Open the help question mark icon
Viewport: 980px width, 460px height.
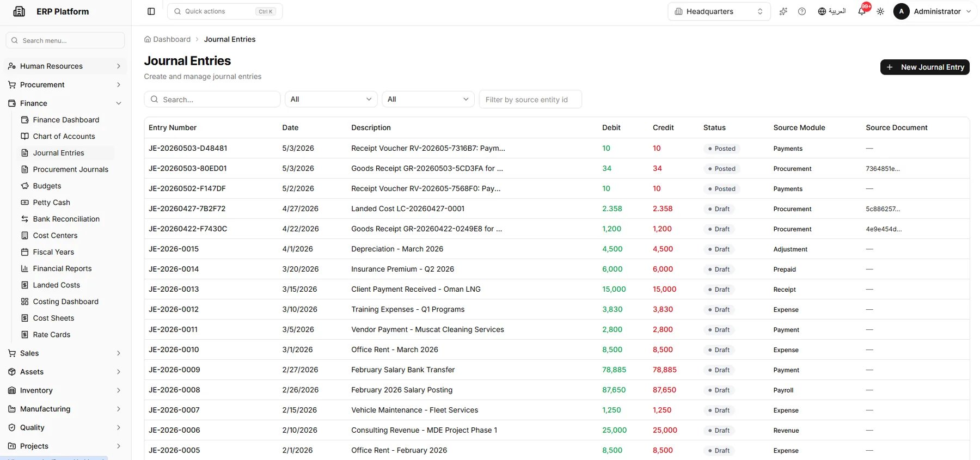click(802, 11)
